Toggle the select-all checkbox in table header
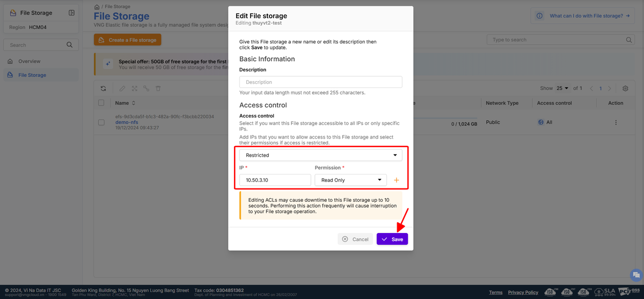This screenshot has width=644, height=299. pyautogui.click(x=101, y=103)
